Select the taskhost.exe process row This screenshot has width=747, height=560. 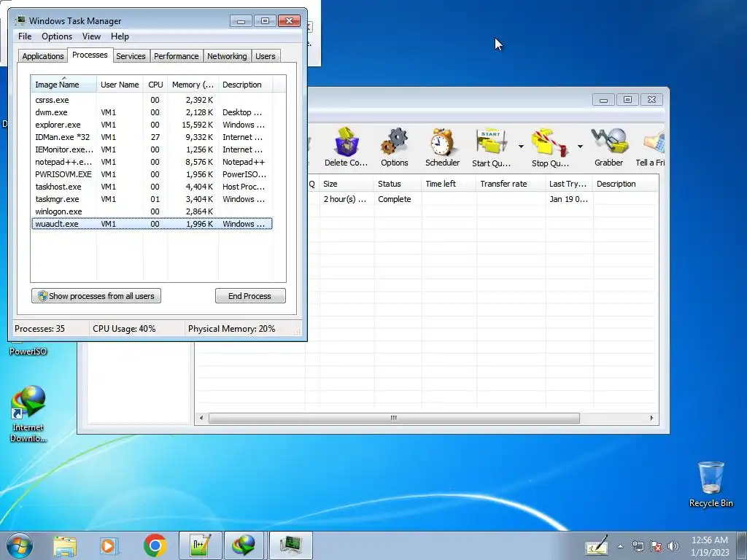click(152, 187)
